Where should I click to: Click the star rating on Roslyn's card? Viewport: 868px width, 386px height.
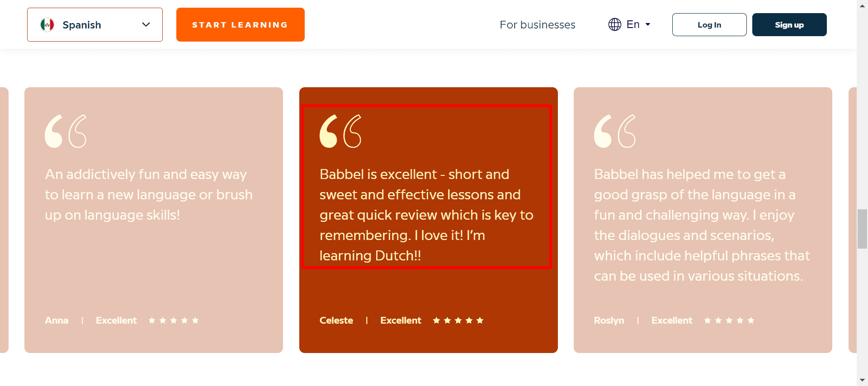pos(729,320)
